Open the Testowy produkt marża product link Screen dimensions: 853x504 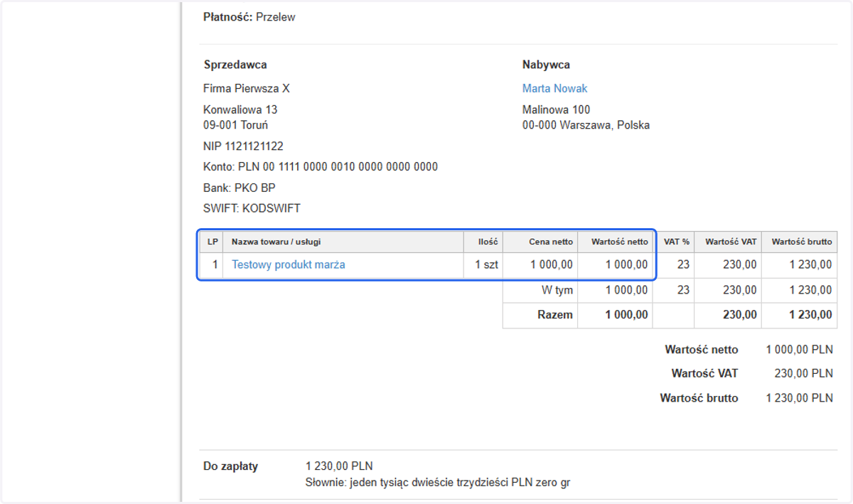(x=289, y=264)
